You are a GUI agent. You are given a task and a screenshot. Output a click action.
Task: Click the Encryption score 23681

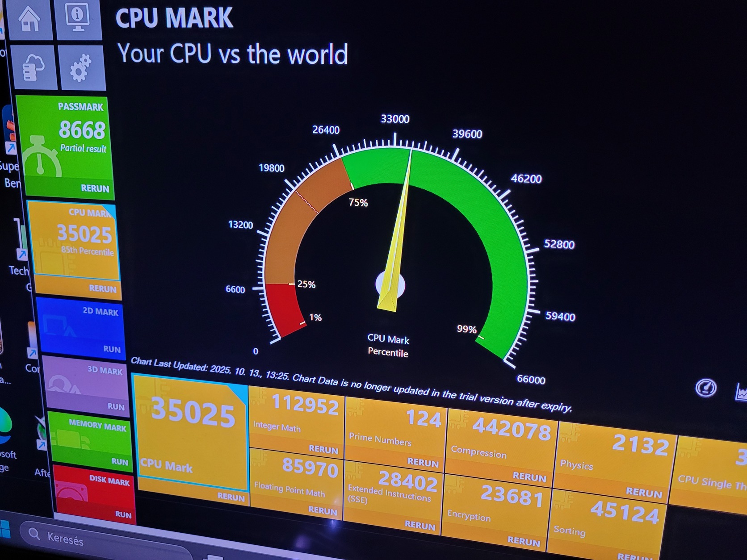512,496
